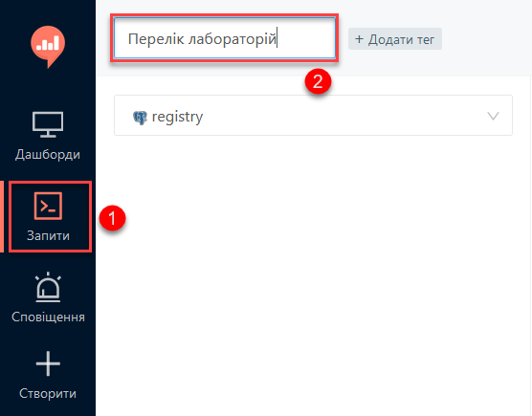Click the red annotation marker number 2
This screenshot has height=416, width=532.
(318, 81)
